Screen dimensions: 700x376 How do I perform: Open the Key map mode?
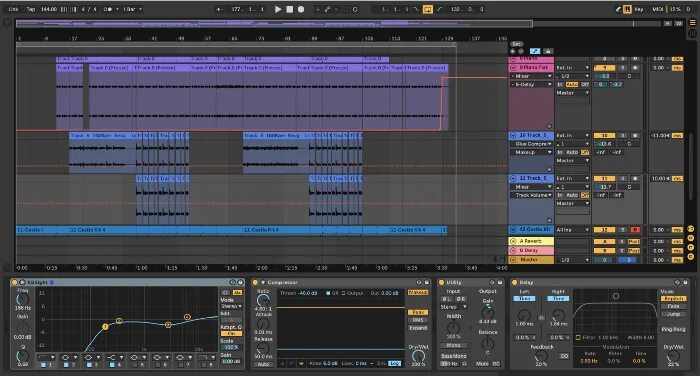tap(639, 9)
